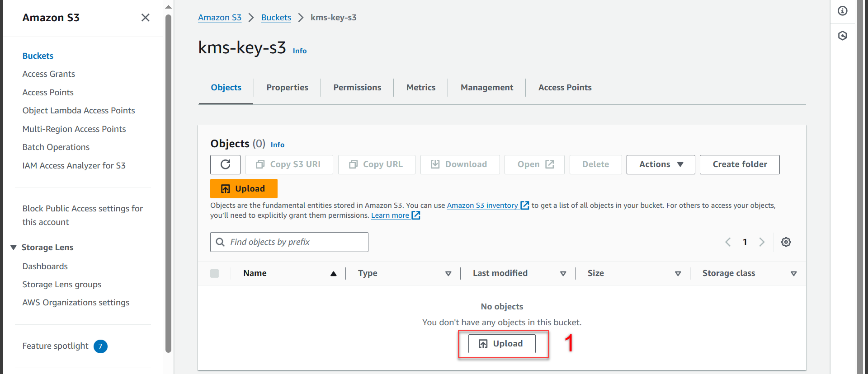868x374 pixels.
Task: Open Storage Lens Dashboards
Action: tap(45, 266)
